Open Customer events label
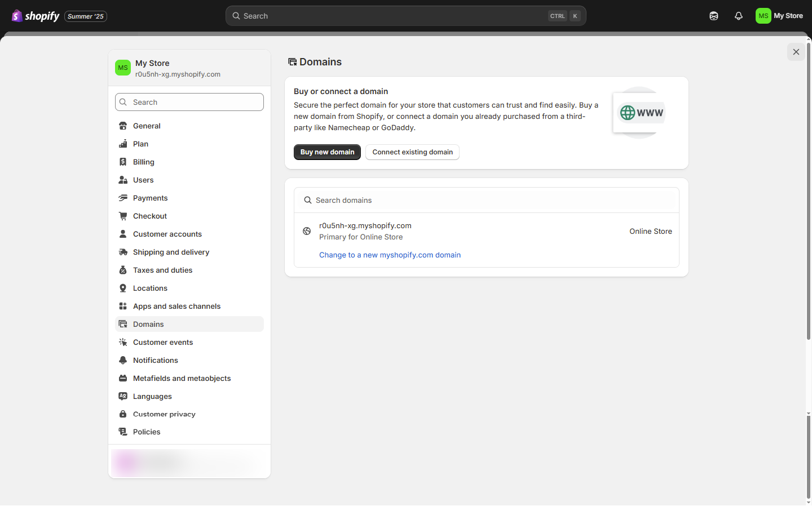 pos(163,342)
